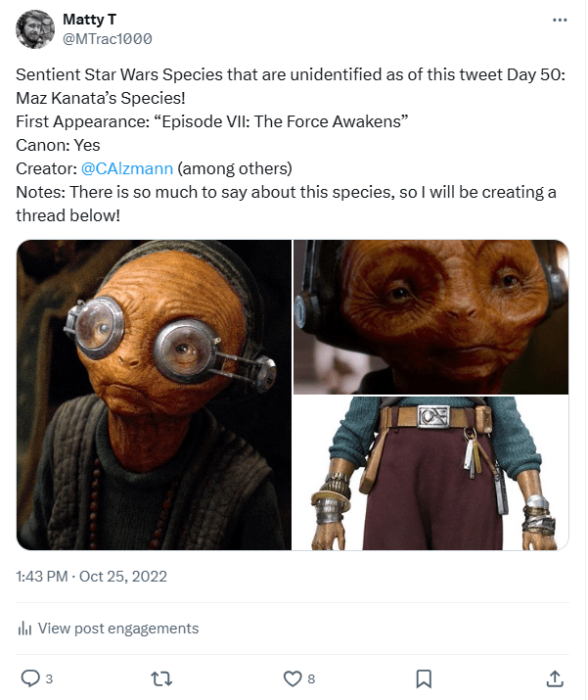This screenshot has width=588, height=700.
Task: Click the tweet text about Maz Kanata's Species
Action: [101, 98]
